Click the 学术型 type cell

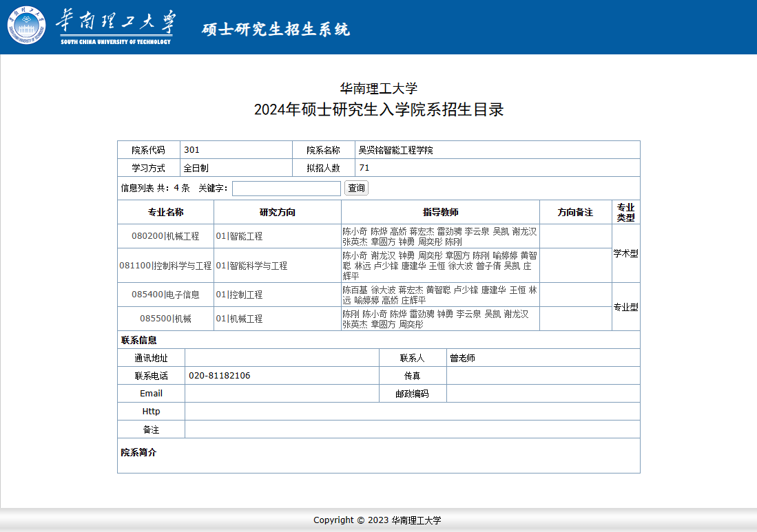625,253
